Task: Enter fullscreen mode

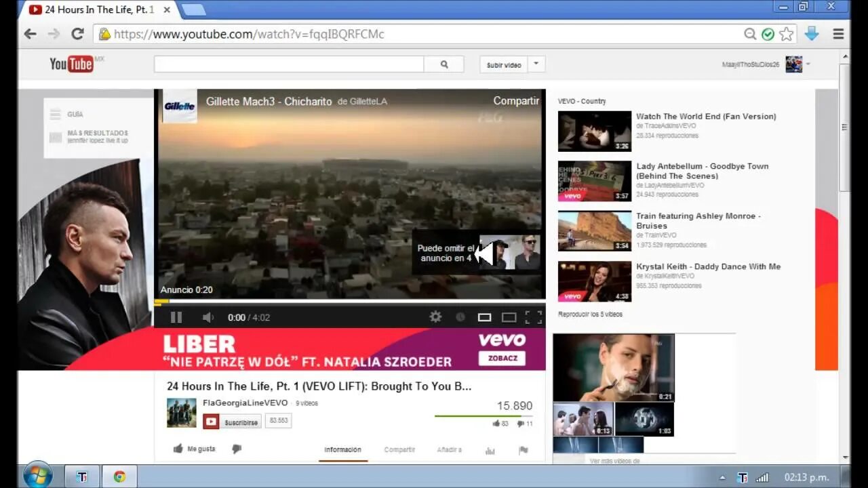Action: point(534,317)
